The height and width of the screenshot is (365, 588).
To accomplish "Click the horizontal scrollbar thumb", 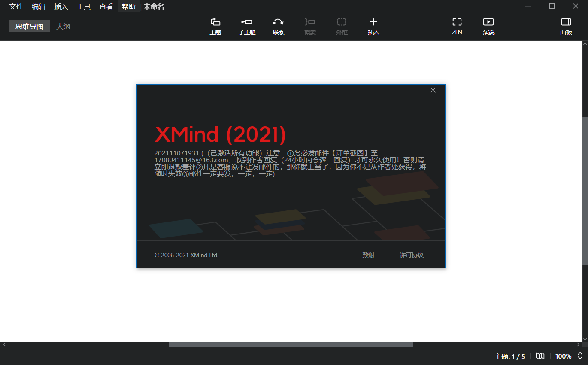I will (291, 344).
